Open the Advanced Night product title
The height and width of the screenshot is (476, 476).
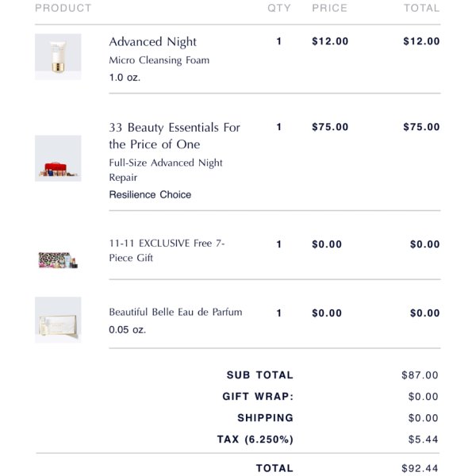coord(152,42)
